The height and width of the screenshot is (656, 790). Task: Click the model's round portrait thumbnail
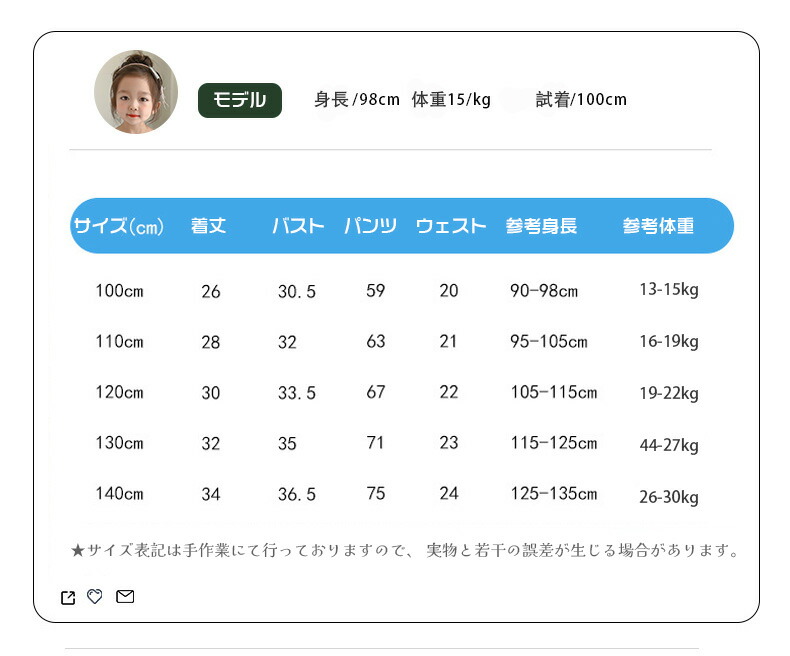point(136,92)
